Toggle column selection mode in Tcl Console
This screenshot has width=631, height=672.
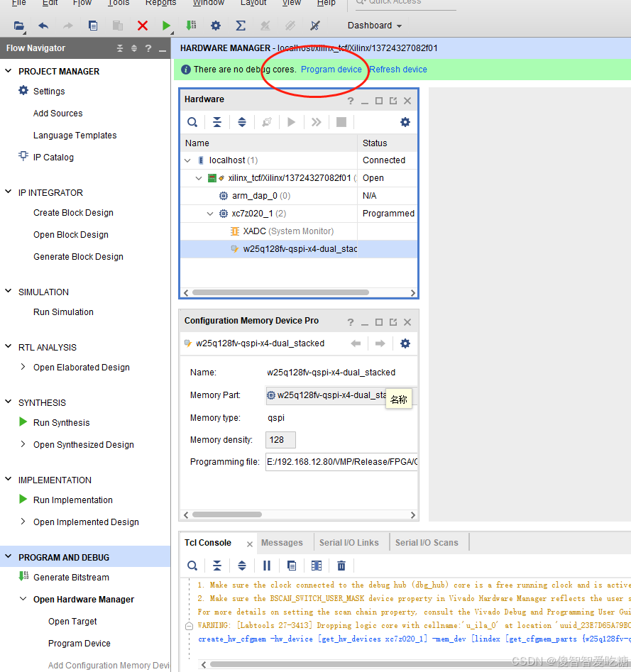pos(317,566)
